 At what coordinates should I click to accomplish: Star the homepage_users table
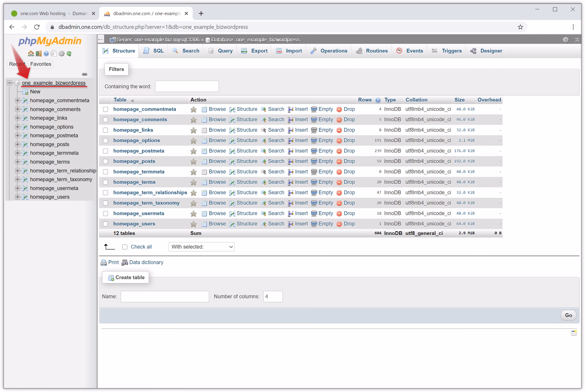(193, 224)
